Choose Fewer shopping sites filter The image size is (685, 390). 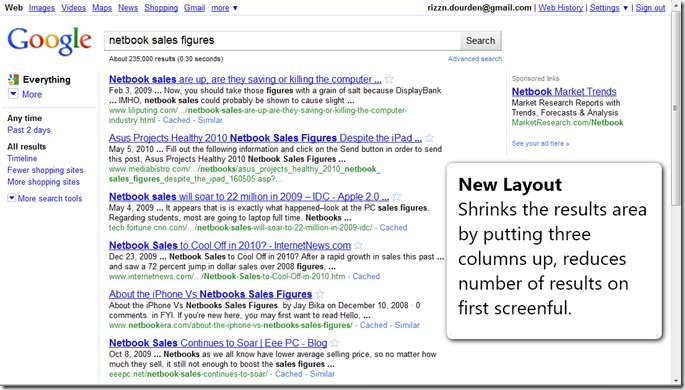point(45,170)
